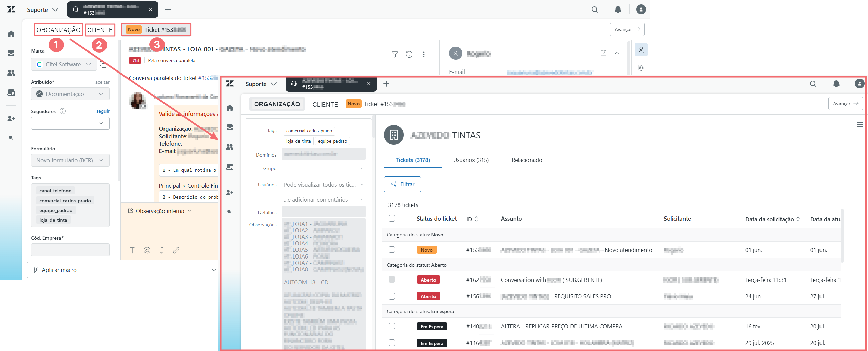868x351 pixels.
Task: Open Organizations icon in back window sidebar
Action: [11, 92]
